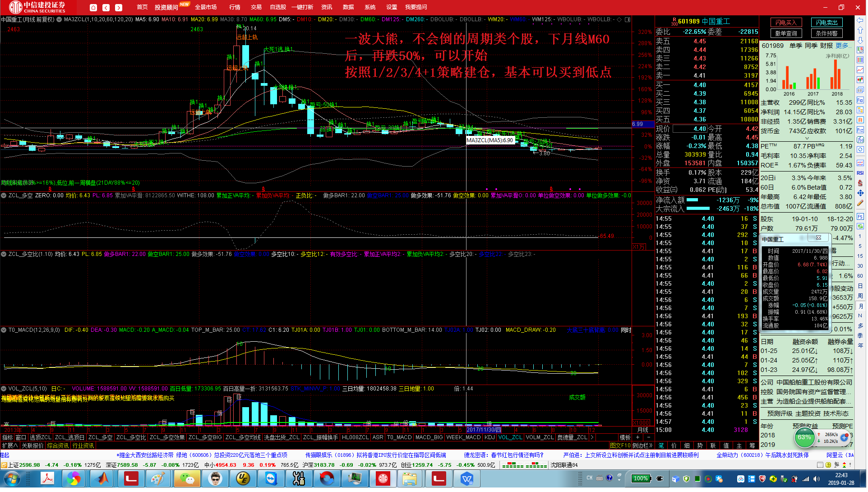The width and height of the screenshot is (868, 492).
Task: Open the 更多 link in finance panel
Action: [843, 46]
